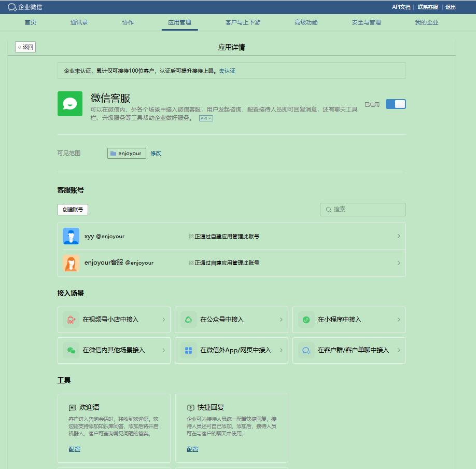
Task: Click the 去认证 link
Action: pos(227,71)
